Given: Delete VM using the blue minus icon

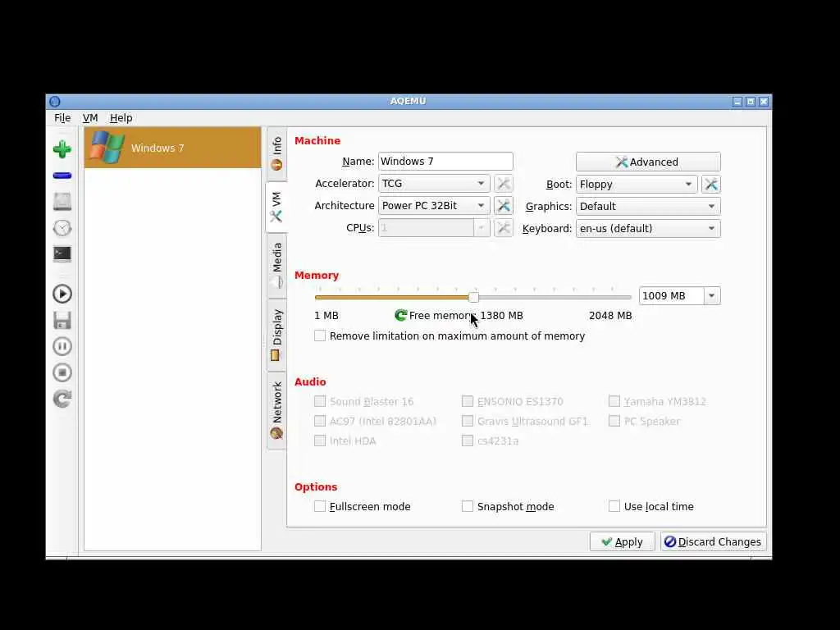Looking at the screenshot, I should pyautogui.click(x=62, y=176).
